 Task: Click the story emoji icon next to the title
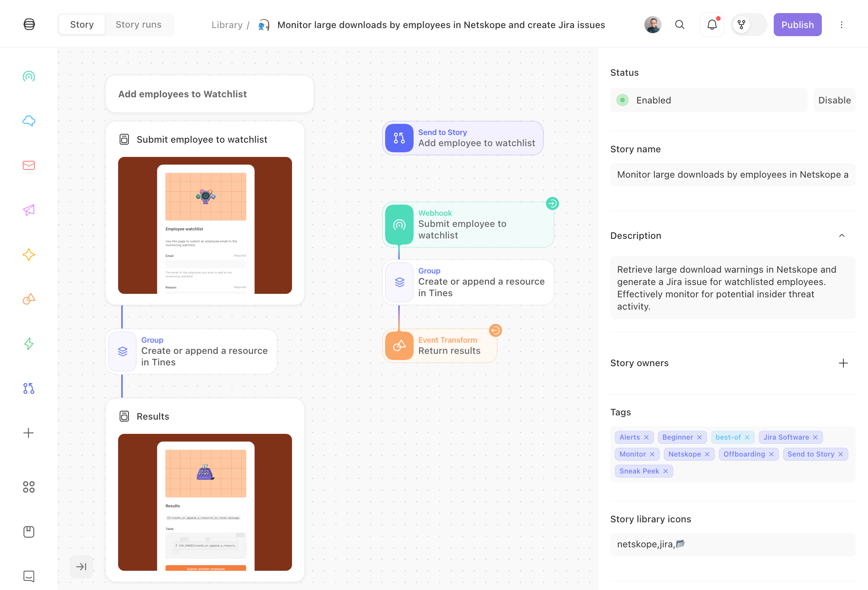coord(263,25)
